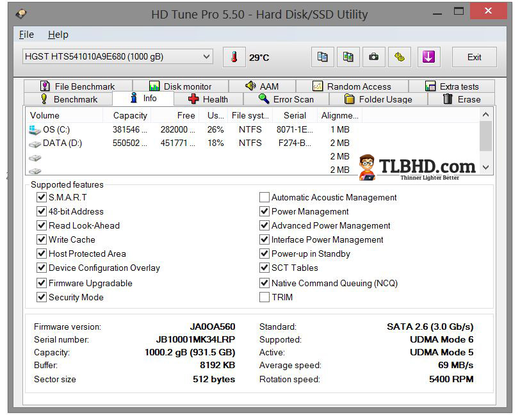Open the Folder Usage tab
This screenshot has width=520, height=420.
(378, 99)
